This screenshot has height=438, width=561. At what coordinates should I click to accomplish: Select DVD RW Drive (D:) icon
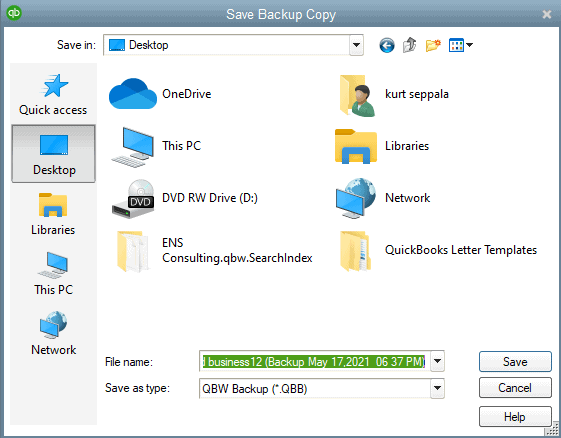point(133,199)
